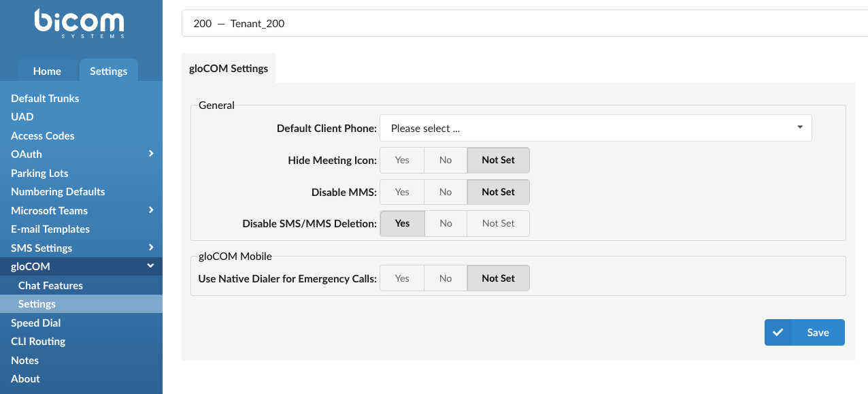Screen dimensions: 868x394
Task: Set Use Native Dialer for Emergency Calls to Yes
Action: click(x=401, y=278)
